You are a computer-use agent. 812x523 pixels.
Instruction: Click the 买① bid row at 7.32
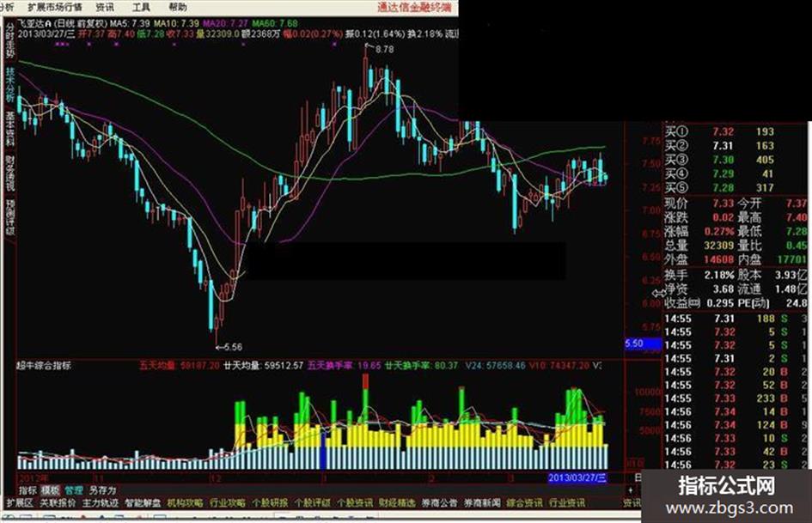point(720,132)
